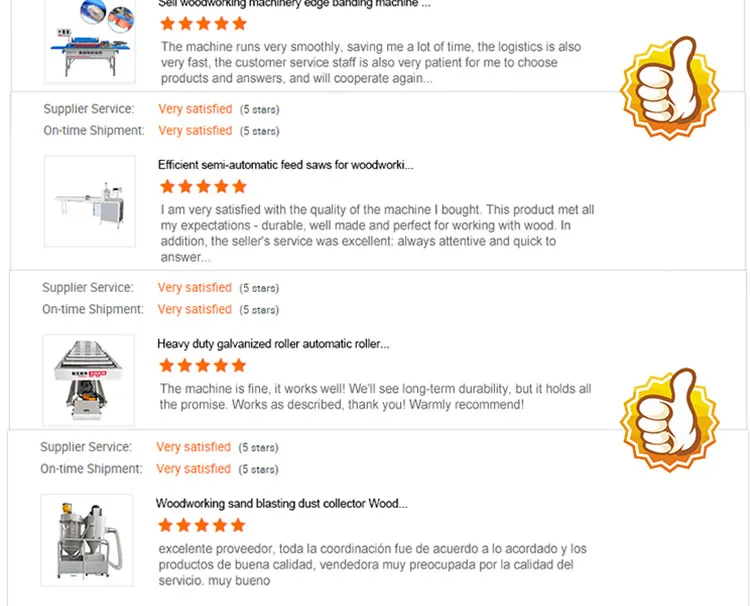
Task: Open the semi-automatic feed saw thumbnail
Action: tap(89, 202)
